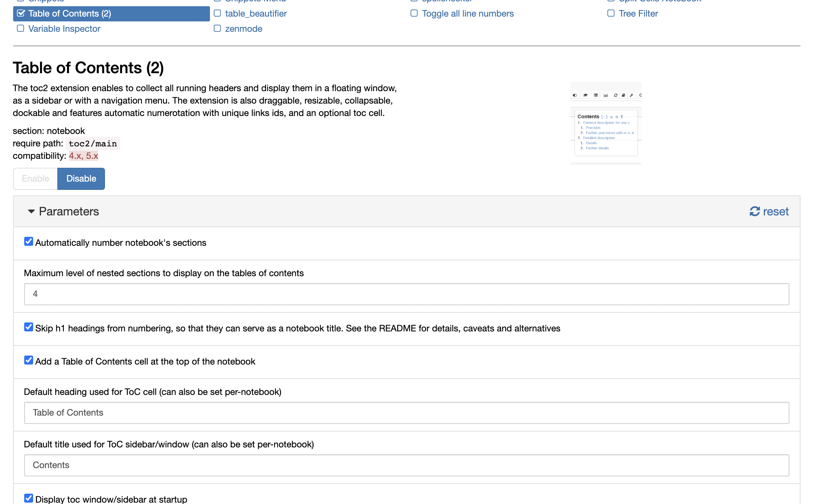Image resolution: width=835 pixels, height=504 pixels.
Task: Click the ToC sidebar title Contents field
Action: click(x=406, y=465)
